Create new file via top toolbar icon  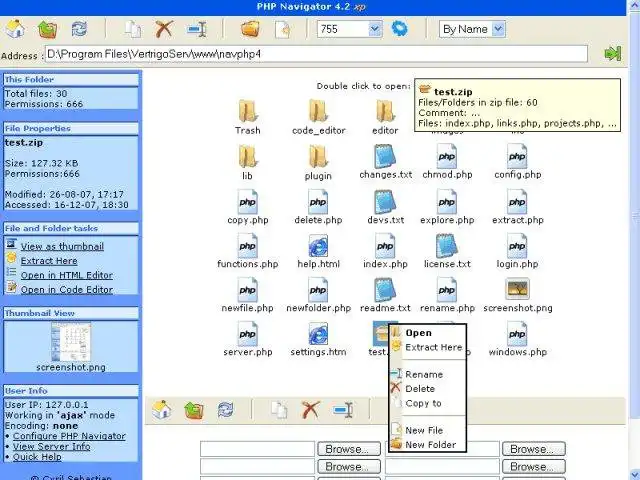point(283,29)
